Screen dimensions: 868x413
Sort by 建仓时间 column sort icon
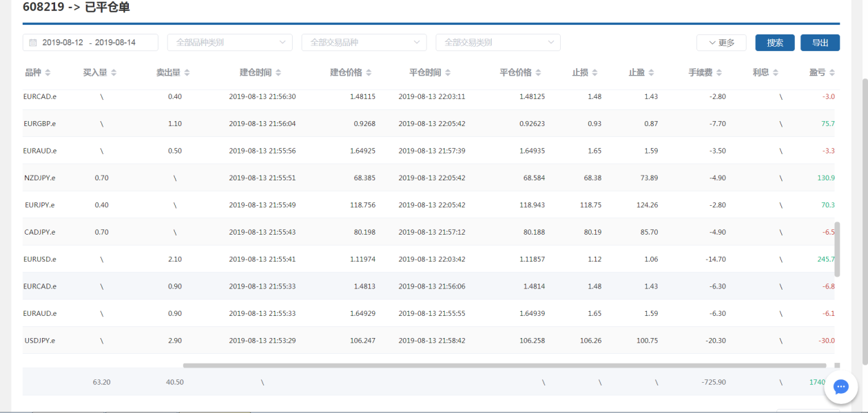278,73
